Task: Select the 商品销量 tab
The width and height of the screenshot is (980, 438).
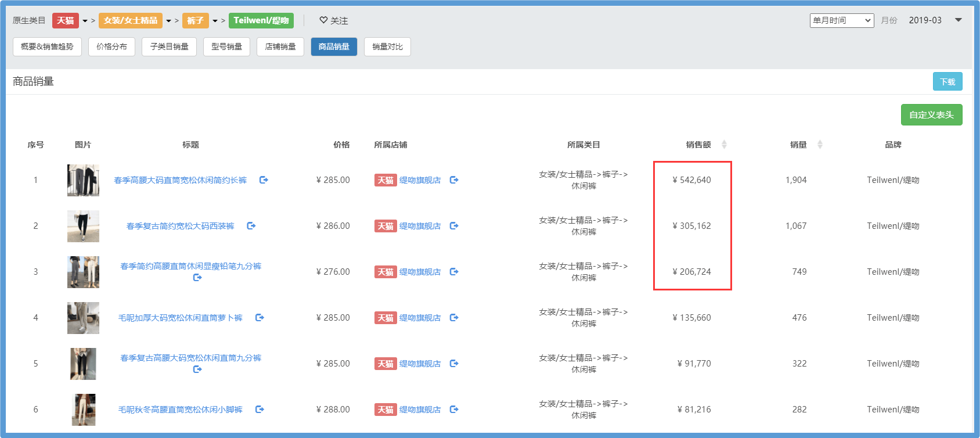Action: 334,46
